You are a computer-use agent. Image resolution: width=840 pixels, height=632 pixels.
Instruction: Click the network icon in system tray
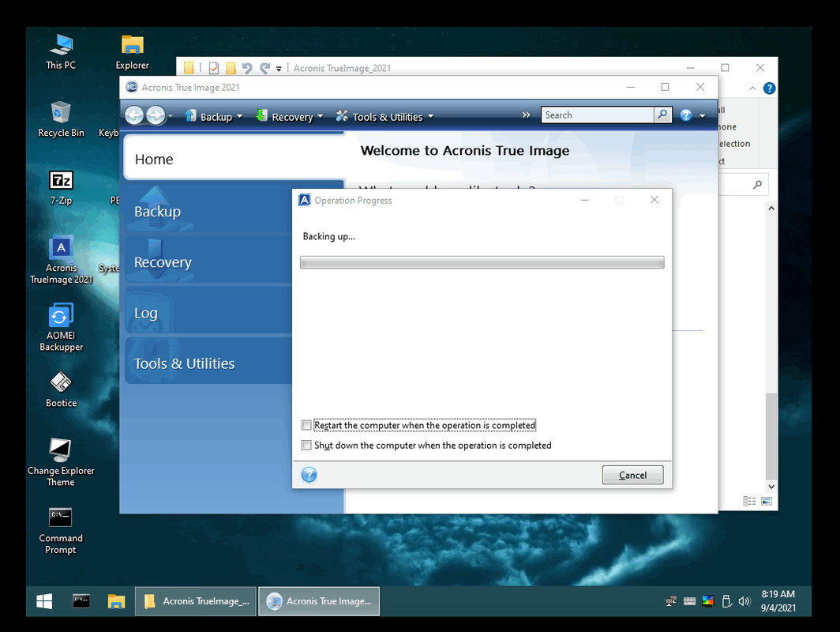[x=671, y=601]
